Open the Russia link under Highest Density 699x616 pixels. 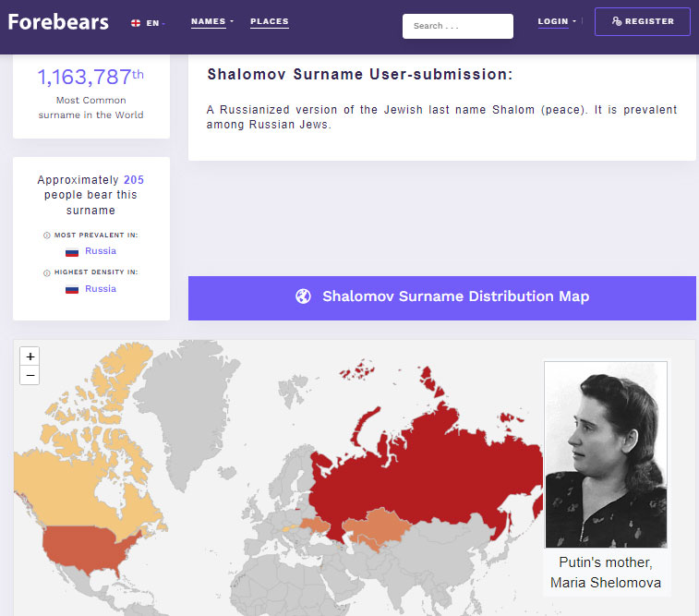[x=101, y=289]
